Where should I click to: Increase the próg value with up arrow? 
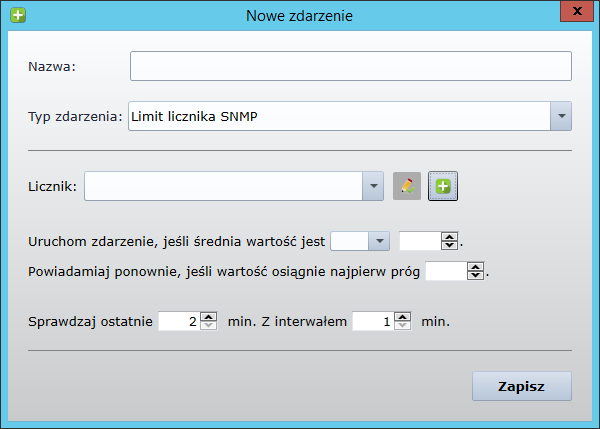[476, 267]
